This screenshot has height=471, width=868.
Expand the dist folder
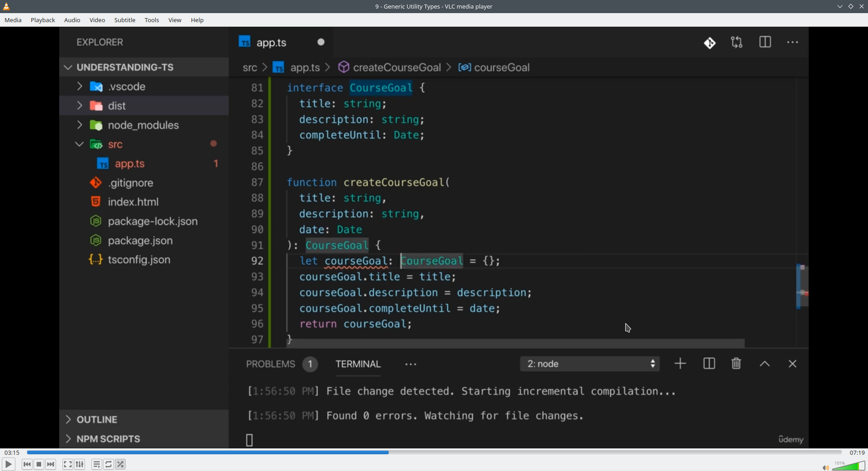(x=144, y=106)
